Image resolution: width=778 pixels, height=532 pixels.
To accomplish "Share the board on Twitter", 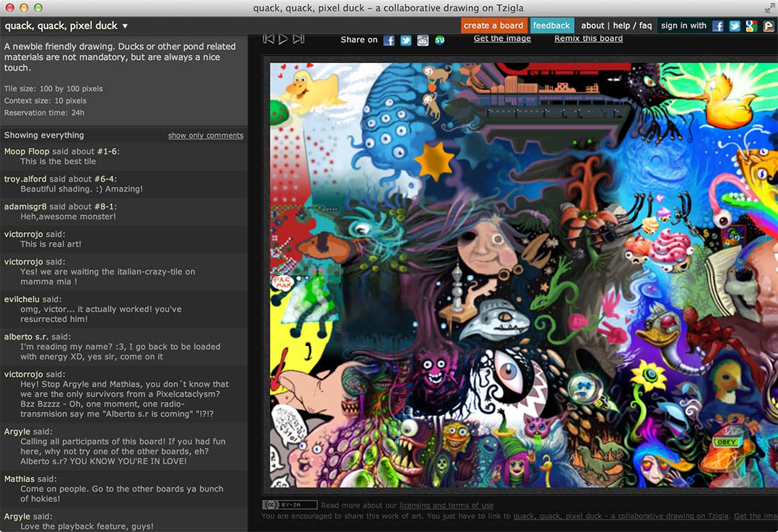I will pos(406,40).
